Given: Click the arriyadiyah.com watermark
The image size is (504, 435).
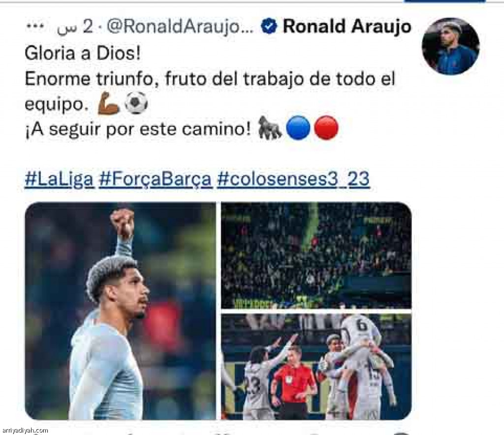Looking at the screenshot, I should tap(25, 430).
